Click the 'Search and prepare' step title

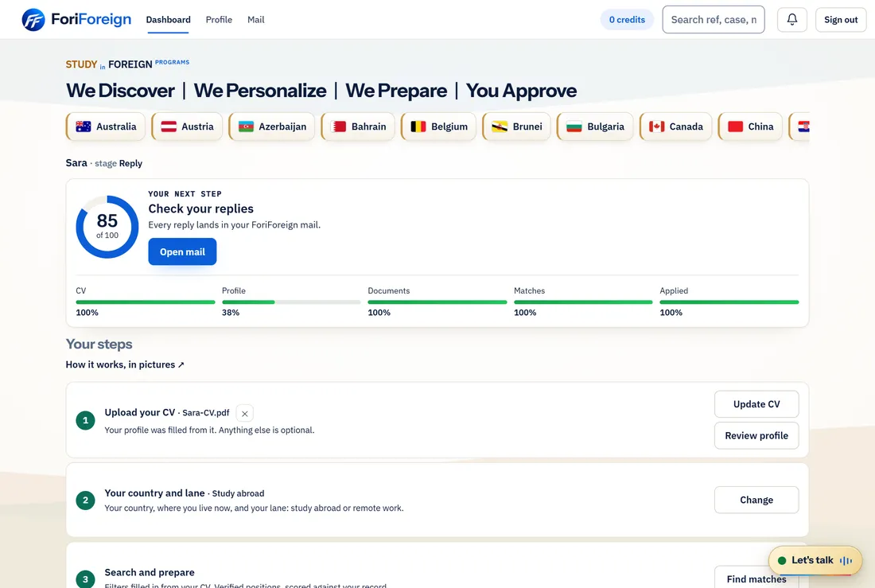point(150,572)
